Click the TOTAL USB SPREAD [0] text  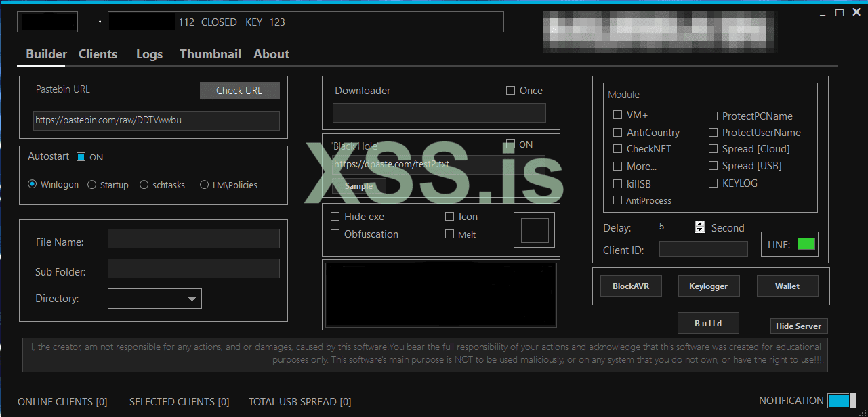click(299, 402)
